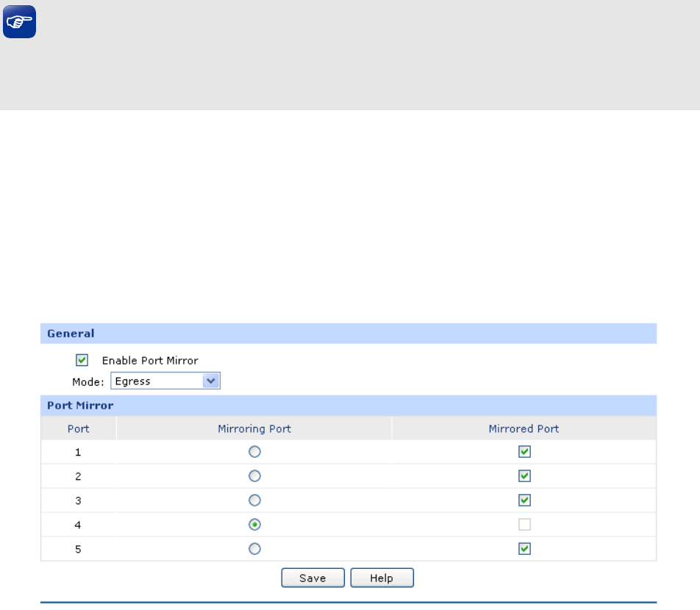Click the Mirroring Port column header
700x610 pixels.
click(254, 428)
